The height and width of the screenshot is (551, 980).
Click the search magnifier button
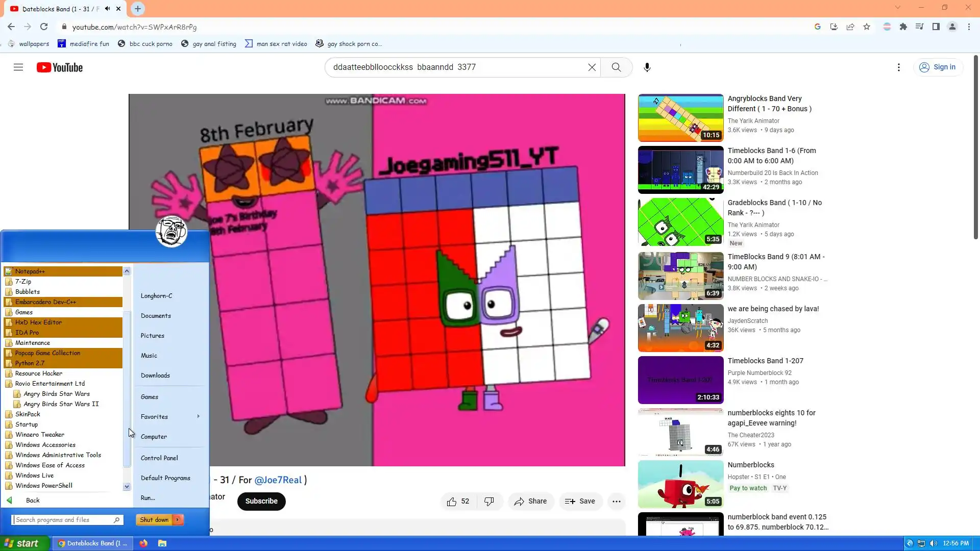coord(616,67)
